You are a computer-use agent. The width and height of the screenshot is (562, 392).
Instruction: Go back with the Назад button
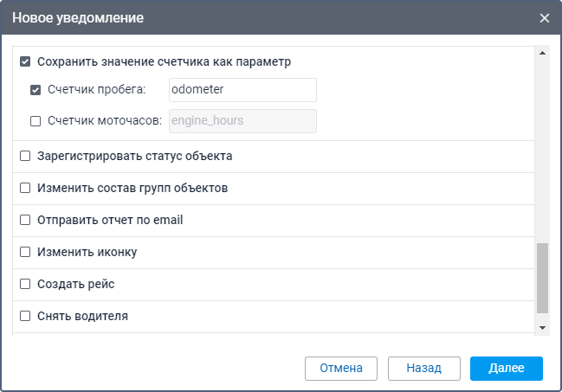coord(423,368)
